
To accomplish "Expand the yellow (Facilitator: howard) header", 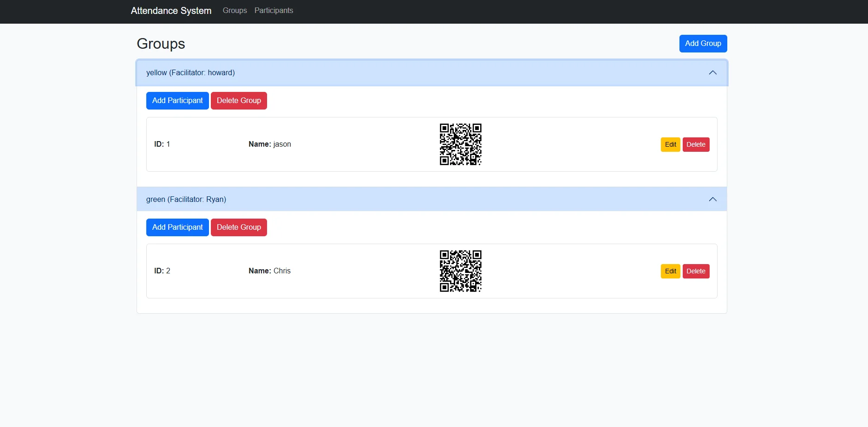I will tap(190, 72).
